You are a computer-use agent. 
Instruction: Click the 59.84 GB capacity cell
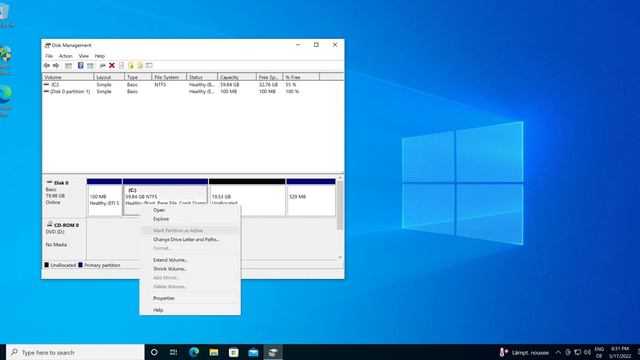tap(230, 84)
